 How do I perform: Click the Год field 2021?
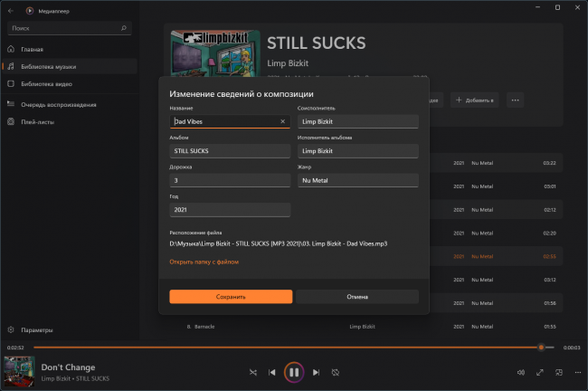230,210
